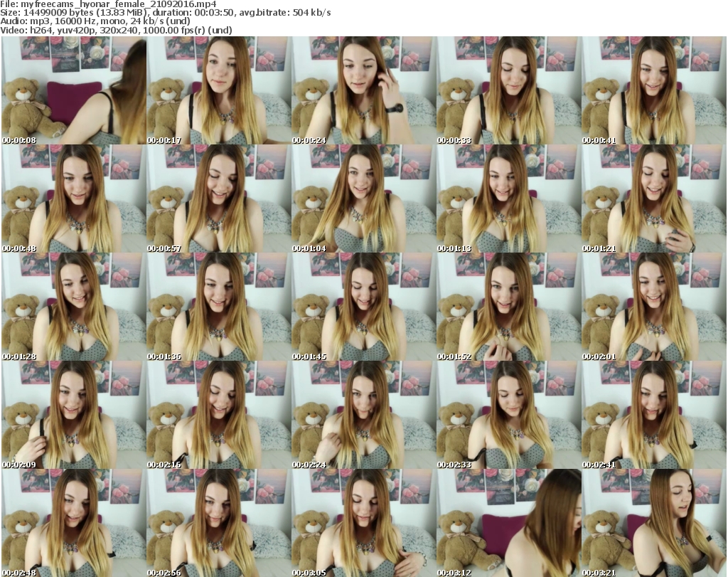Click the File name line in the header
The image size is (728, 577).
(x=108, y=4)
